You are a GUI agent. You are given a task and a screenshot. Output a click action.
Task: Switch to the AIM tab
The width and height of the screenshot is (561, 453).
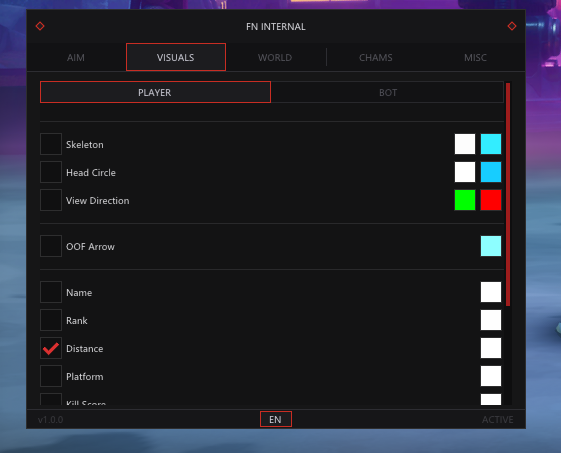coord(76,57)
